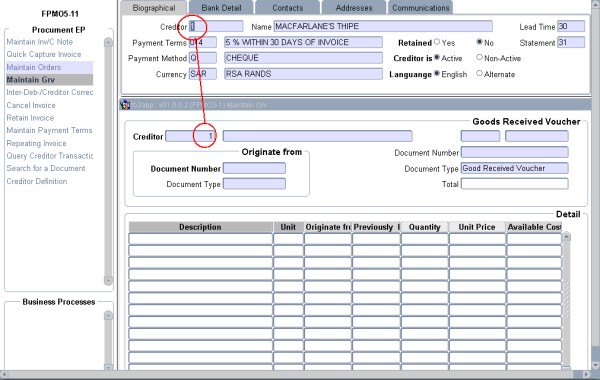Click the Maintain Grv window icon

tap(125, 104)
